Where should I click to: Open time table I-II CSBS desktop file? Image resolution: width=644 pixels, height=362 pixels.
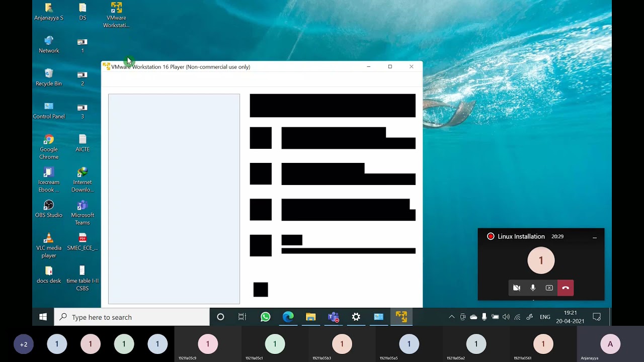click(x=83, y=279)
